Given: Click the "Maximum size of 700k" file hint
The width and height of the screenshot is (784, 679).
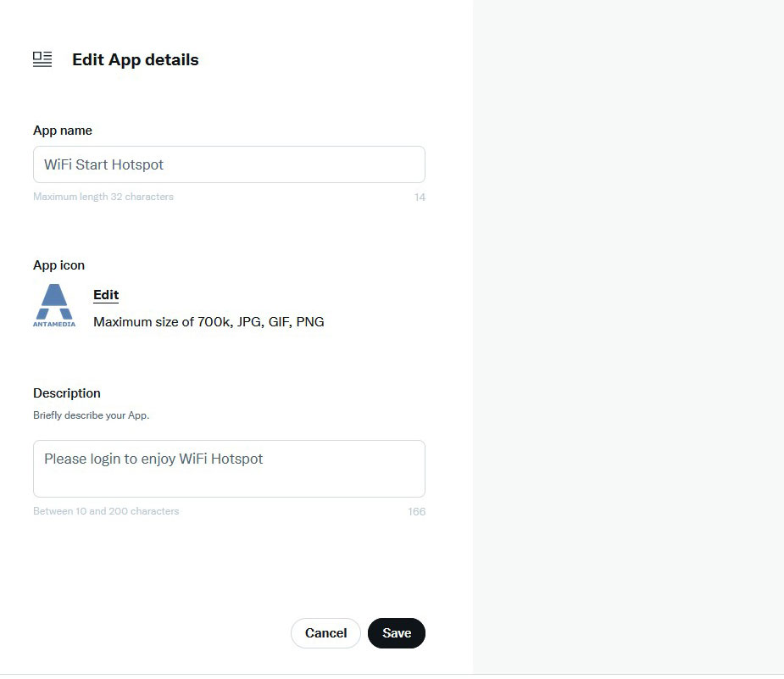Looking at the screenshot, I should [x=209, y=322].
